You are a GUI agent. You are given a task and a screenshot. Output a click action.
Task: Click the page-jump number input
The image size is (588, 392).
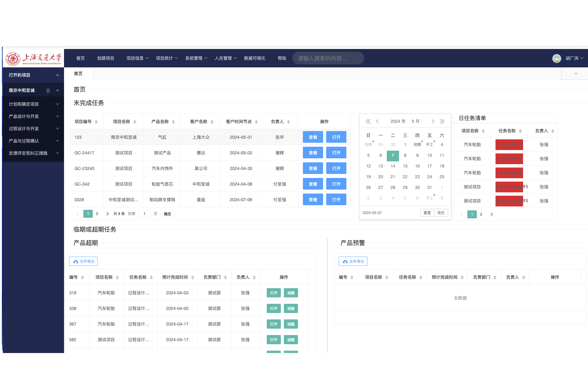tap(145, 214)
